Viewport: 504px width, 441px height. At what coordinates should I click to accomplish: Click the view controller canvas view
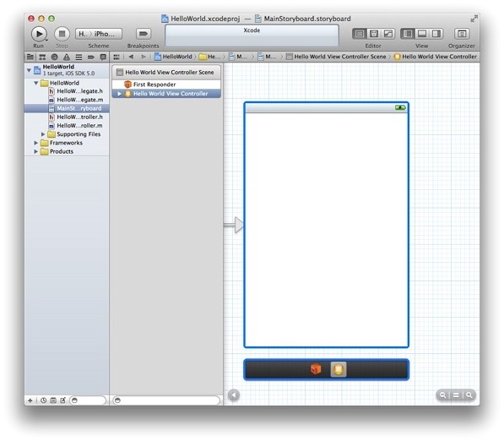coord(326,230)
